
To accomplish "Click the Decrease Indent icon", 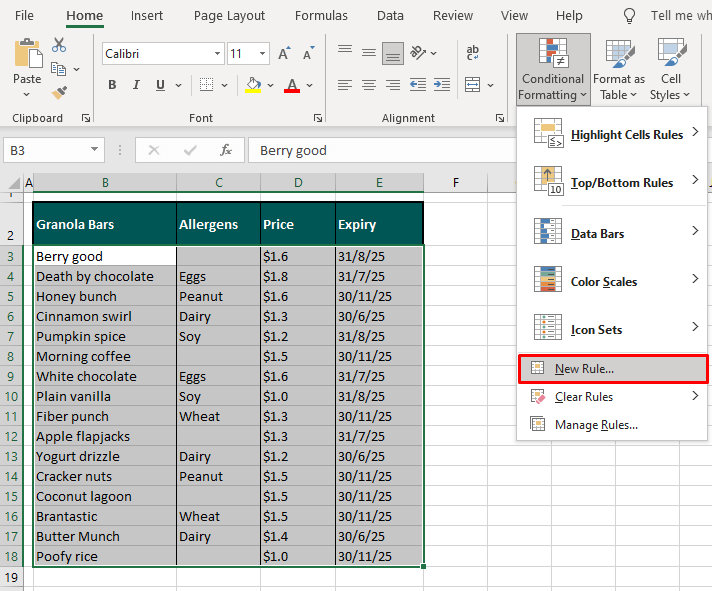I will coord(418,85).
